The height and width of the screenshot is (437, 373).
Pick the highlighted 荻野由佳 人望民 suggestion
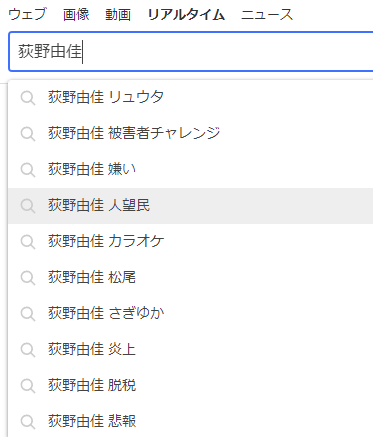191,205
